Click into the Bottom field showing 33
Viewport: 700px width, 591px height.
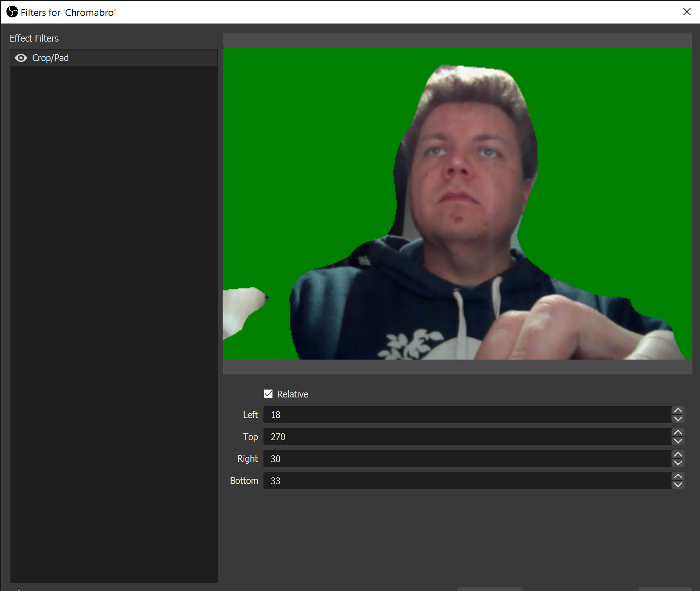point(466,481)
